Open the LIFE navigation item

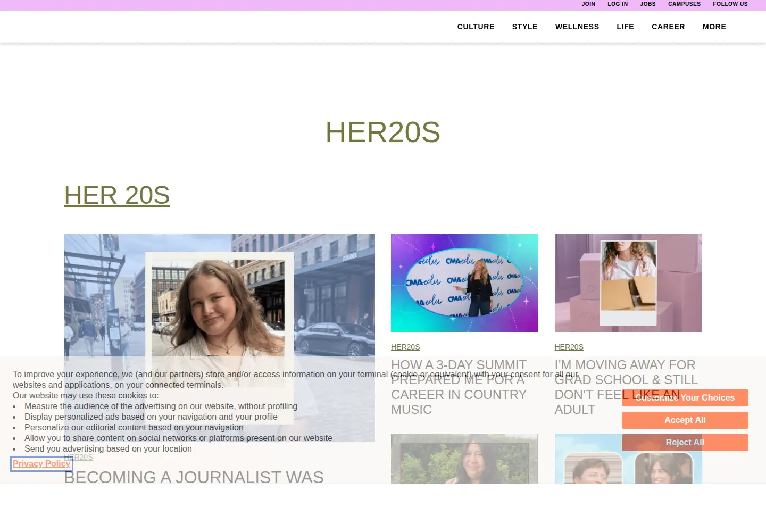[625, 27]
